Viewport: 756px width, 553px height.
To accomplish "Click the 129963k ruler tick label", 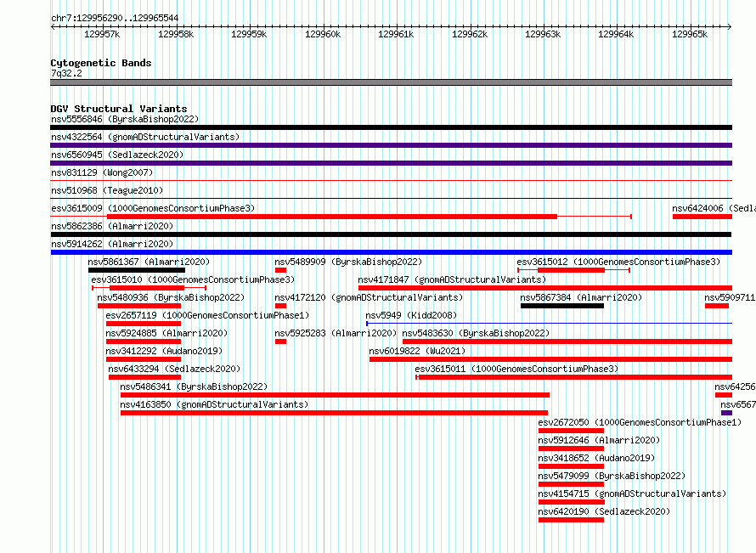I will click(543, 34).
